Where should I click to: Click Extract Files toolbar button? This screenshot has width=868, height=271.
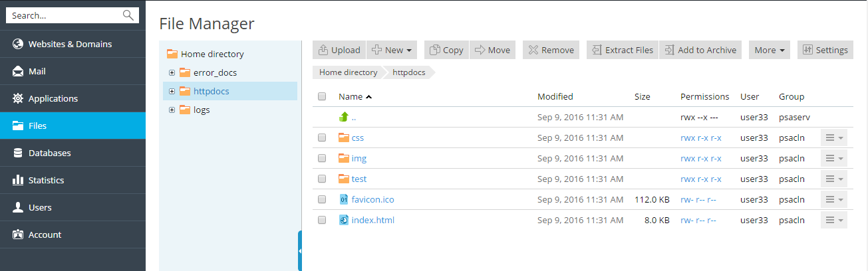point(623,50)
